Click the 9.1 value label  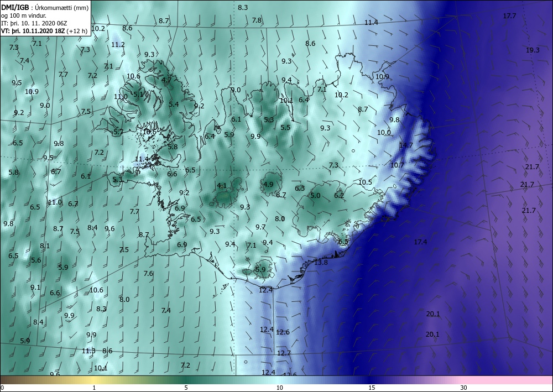[35, 288]
